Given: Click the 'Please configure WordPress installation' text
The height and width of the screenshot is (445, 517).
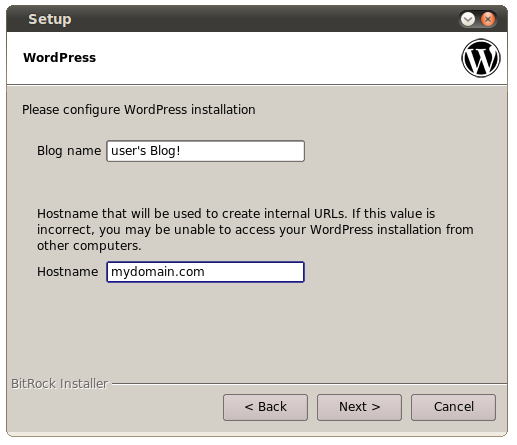Looking at the screenshot, I should [139, 110].
